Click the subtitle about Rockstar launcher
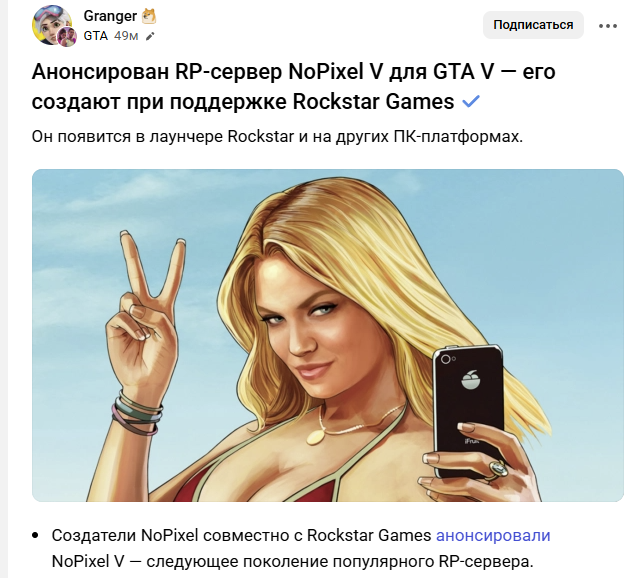 277,136
